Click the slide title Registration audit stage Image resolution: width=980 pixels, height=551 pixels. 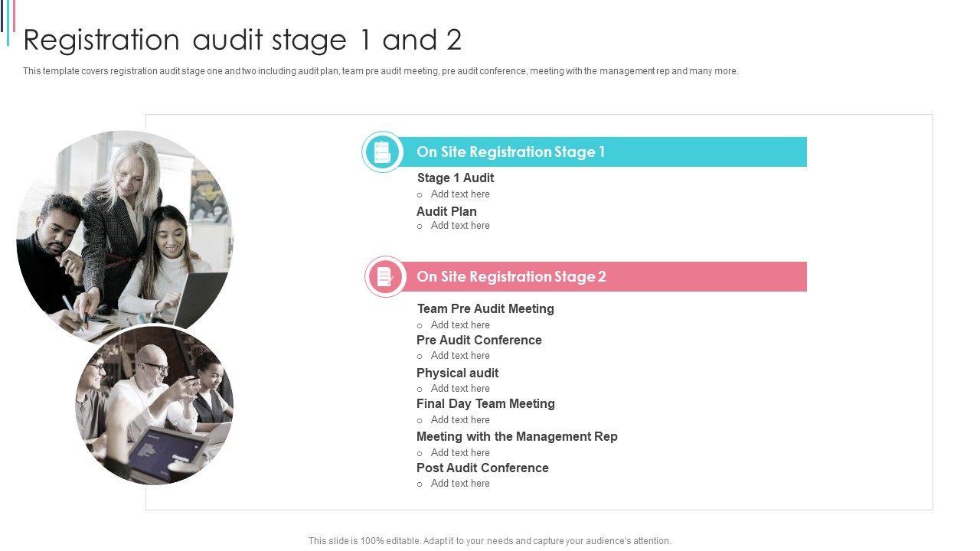(243, 40)
